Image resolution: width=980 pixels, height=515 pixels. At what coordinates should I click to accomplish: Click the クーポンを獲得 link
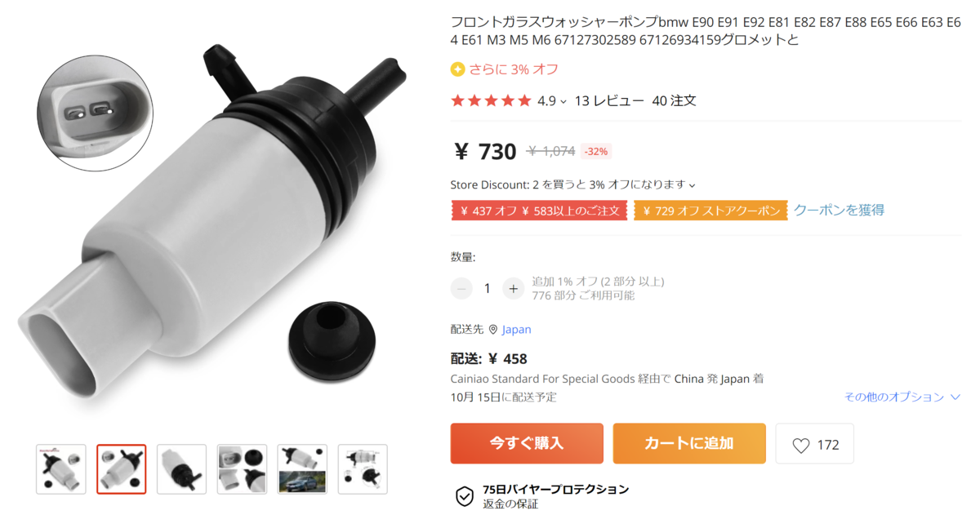coord(839,210)
